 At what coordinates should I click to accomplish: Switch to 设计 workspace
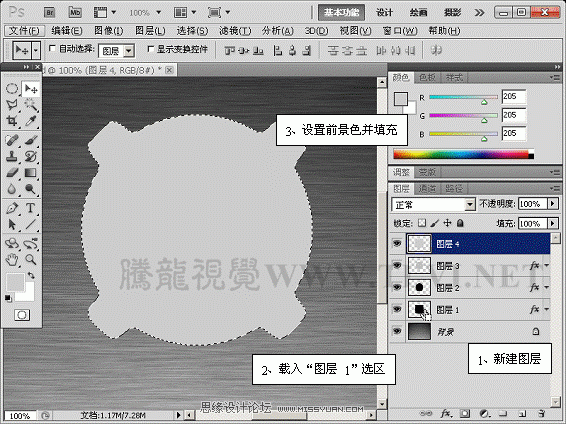click(x=384, y=13)
